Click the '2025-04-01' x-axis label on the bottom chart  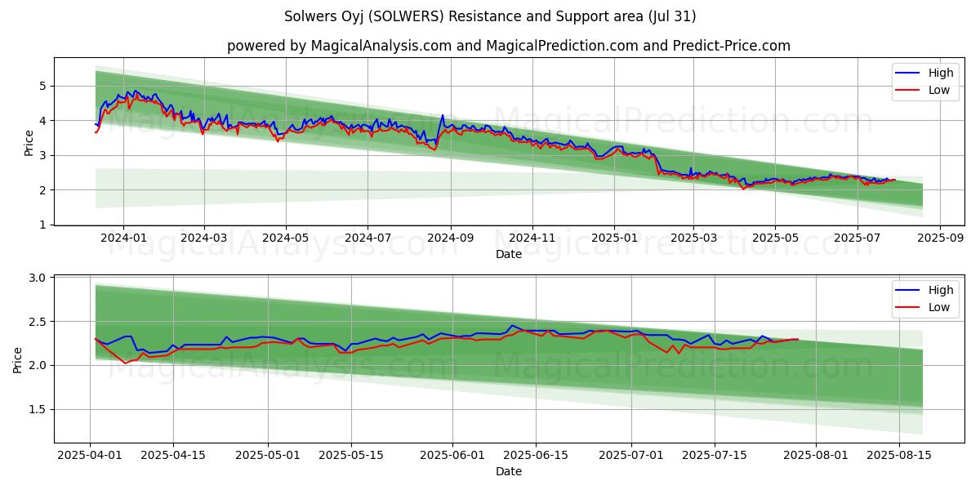(x=91, y=456)
